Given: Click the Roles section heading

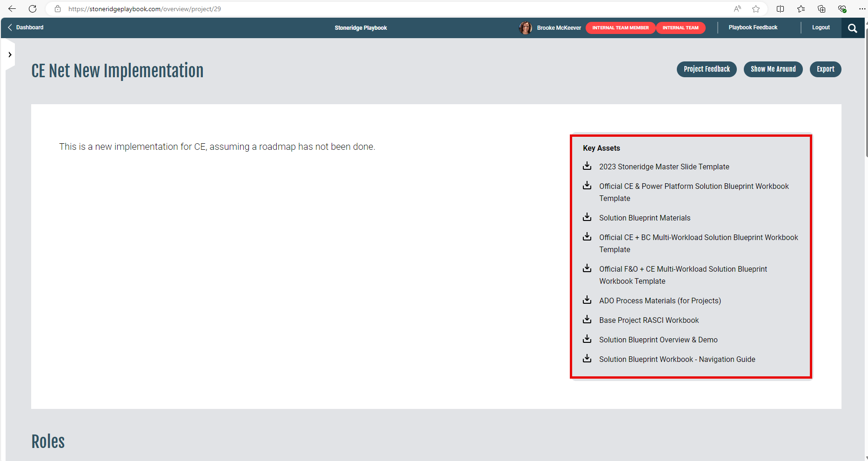Looking at the screenshot, I should 48,441.
